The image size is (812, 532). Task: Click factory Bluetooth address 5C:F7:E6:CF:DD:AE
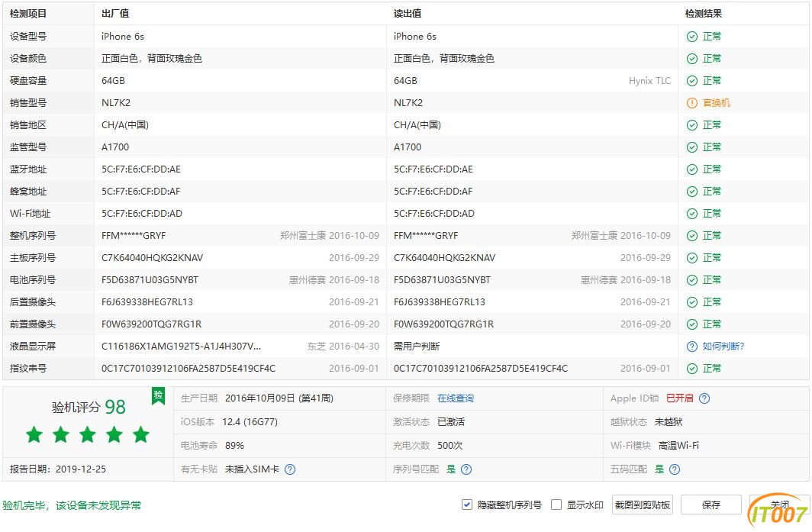tap(141, 169)
